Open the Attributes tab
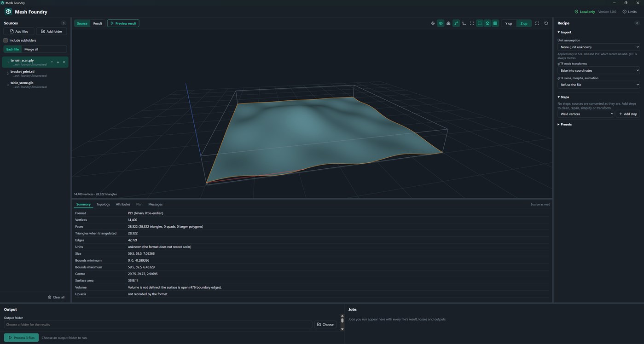 [x=123, y=204]
